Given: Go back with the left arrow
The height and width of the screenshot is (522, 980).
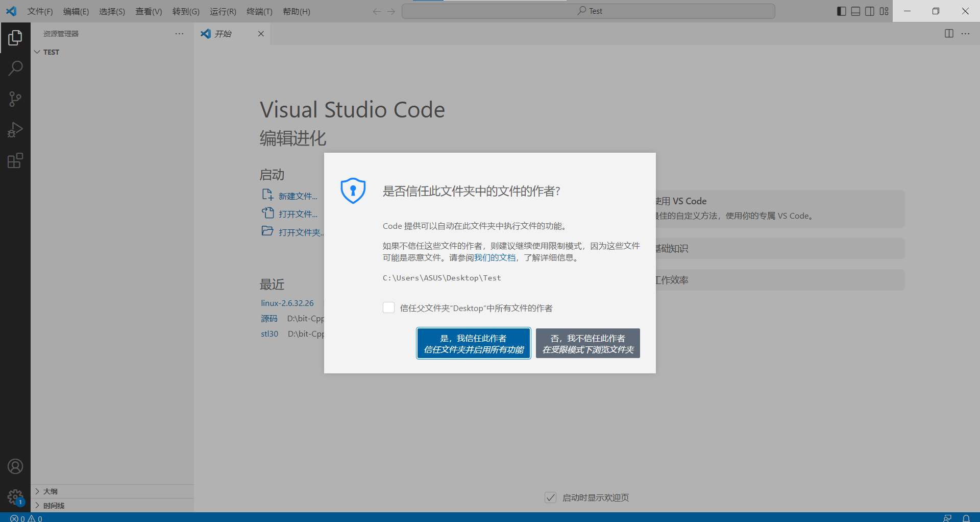Looking at the screenshot, I should 377,11.
